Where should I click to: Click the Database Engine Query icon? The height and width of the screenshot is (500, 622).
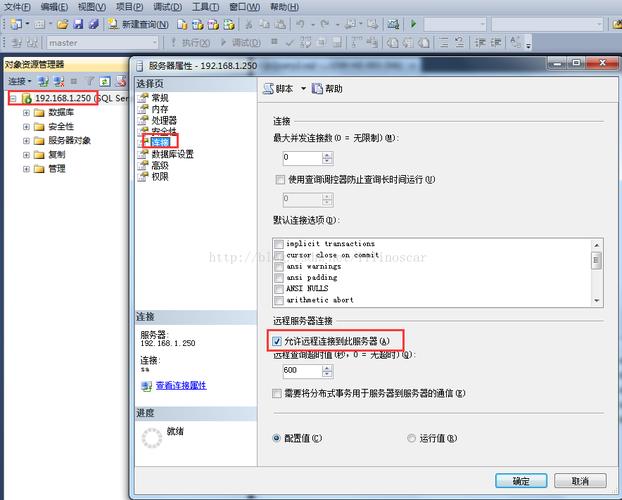[182, 25]
